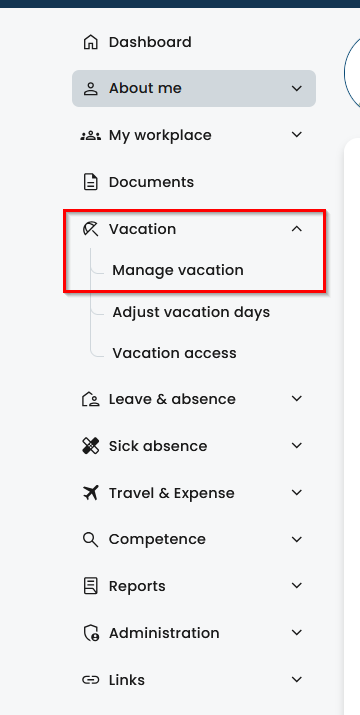The image size is (360, 715).
Task: Select Vacation access submenu entry
Action: (174, 353)
